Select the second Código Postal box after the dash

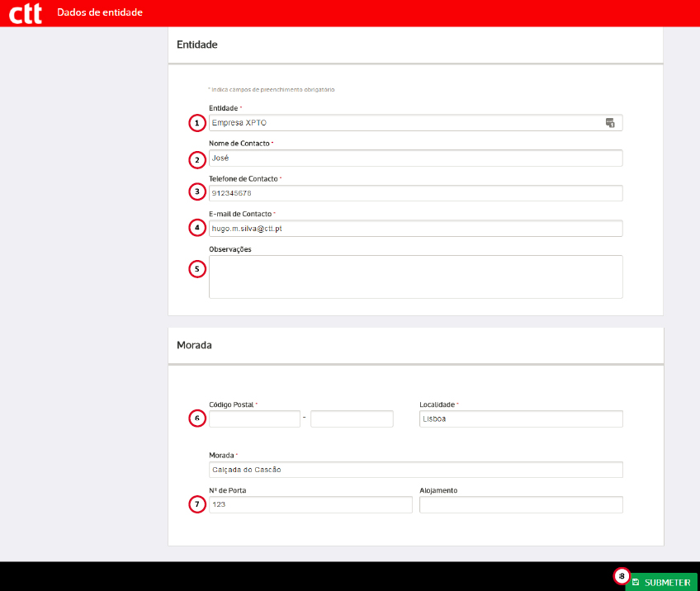pyautogui.click(x=352, y=419)
